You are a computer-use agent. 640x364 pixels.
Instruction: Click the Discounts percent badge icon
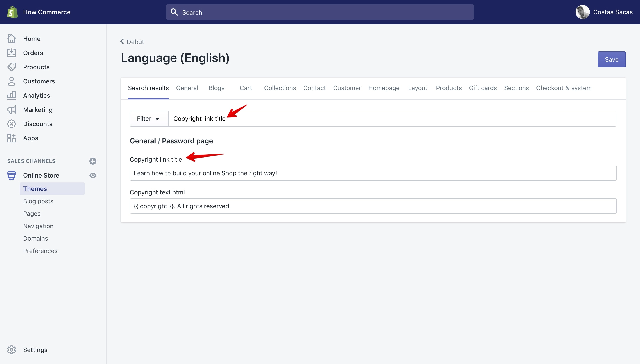pos(12,124)
